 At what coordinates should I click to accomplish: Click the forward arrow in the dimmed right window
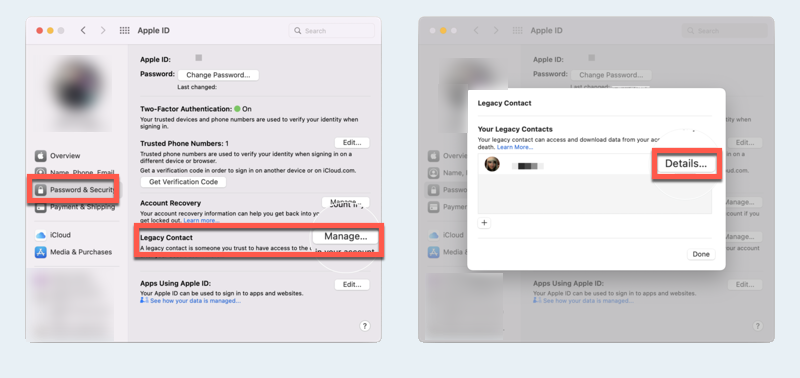tap(496, 31)
